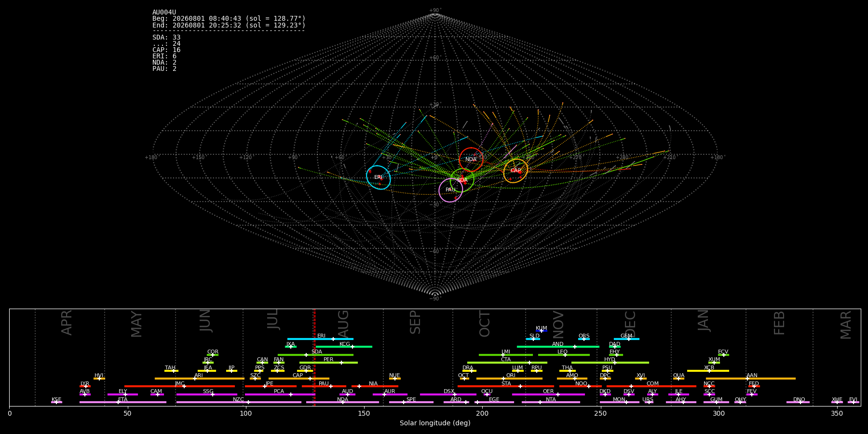Click the green SDA radiant circle

click(x=462, y=180)
